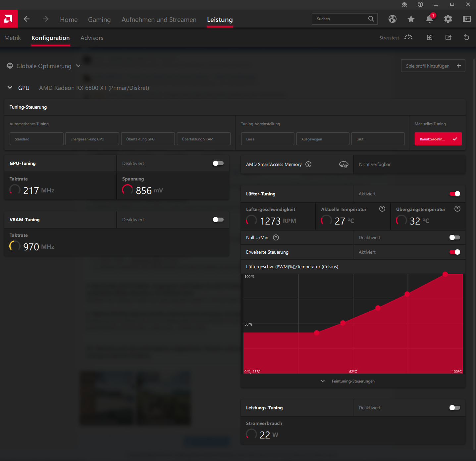Disable the Lüfter-Tuning toggle
Image resolution: width=476 pixels, height=461 pixels.
click(x=455, y=194)
